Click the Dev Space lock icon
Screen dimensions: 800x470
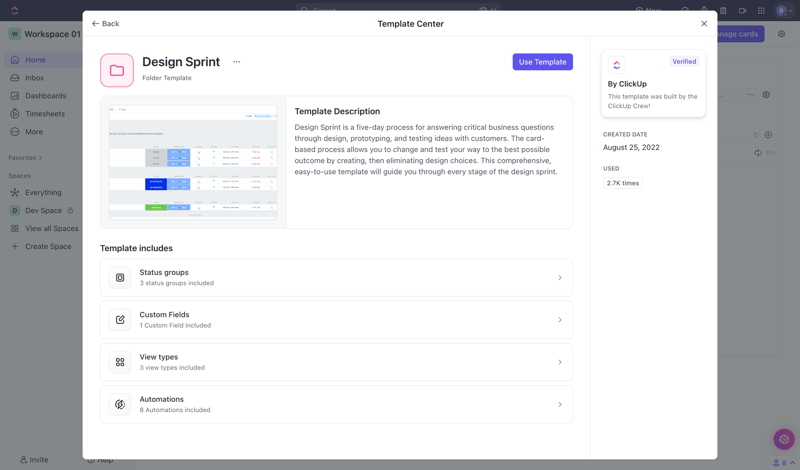click(70, 210)
